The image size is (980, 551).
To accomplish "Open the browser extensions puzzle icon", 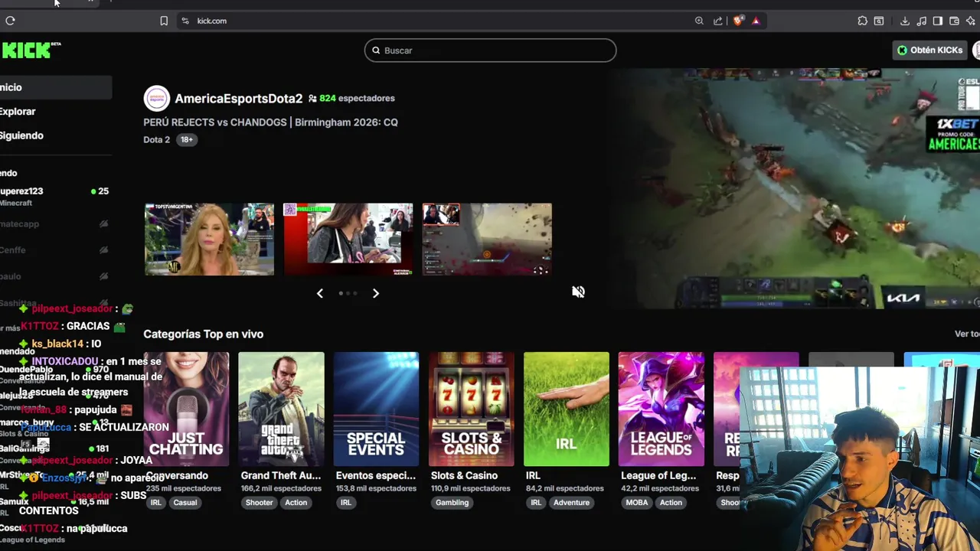I will (x=862, y=21).
